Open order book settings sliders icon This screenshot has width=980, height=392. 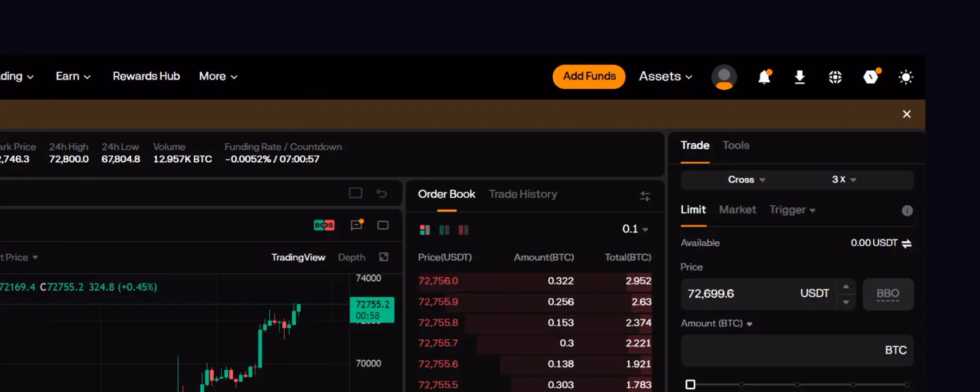coord(645,196)
